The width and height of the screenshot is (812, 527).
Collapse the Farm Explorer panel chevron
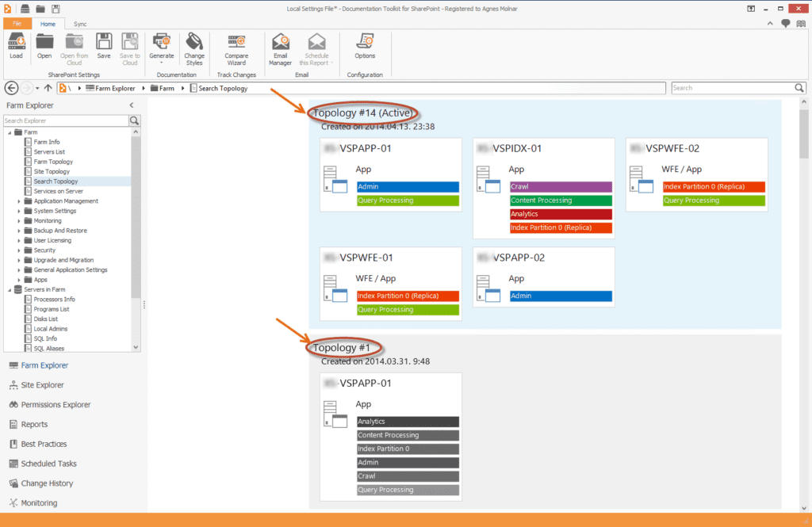[x=132, y=105]
